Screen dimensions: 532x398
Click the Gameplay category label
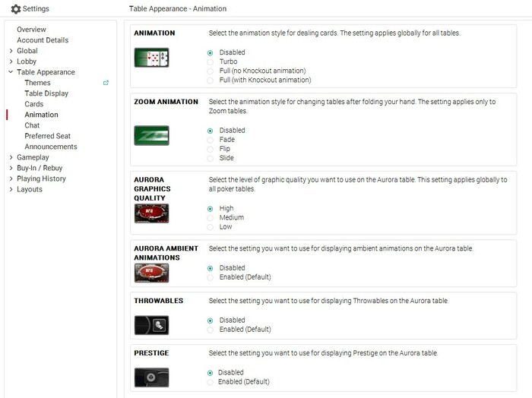pos(33,157)
